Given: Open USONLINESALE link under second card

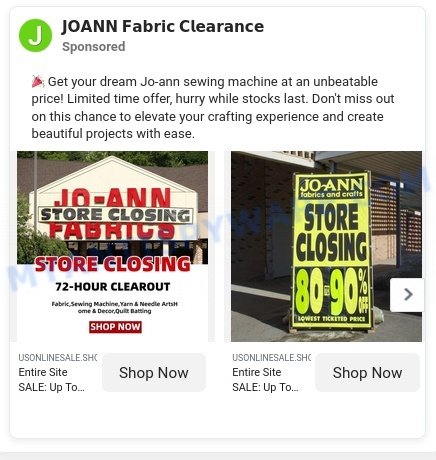Looking at the screenshot, I should click(x=271, y=358).
